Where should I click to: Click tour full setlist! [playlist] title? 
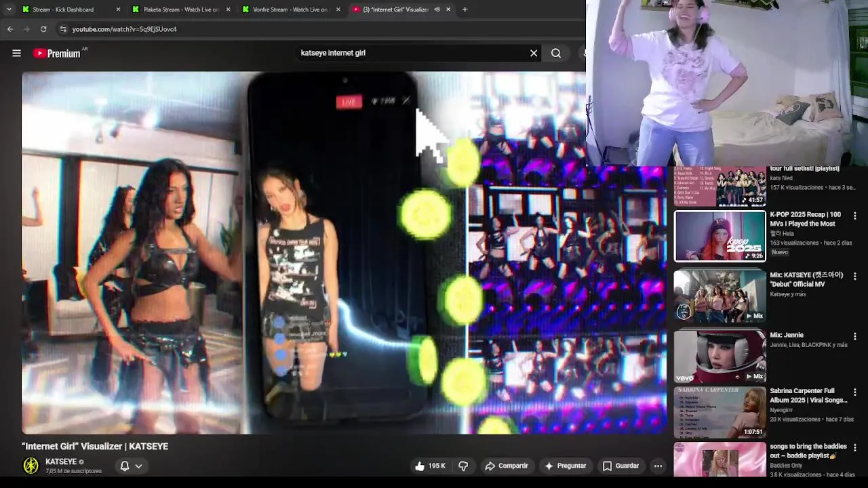coord(804,168)
